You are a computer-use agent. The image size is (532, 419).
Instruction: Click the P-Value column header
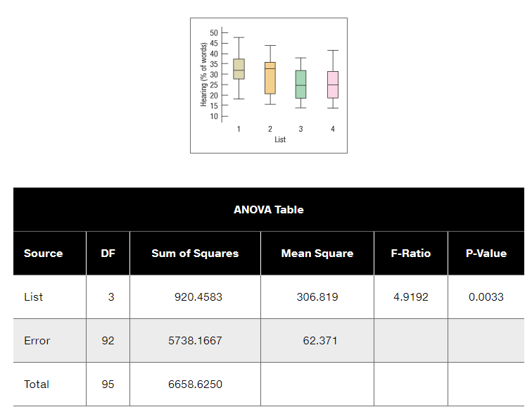[x=486, y=254]
